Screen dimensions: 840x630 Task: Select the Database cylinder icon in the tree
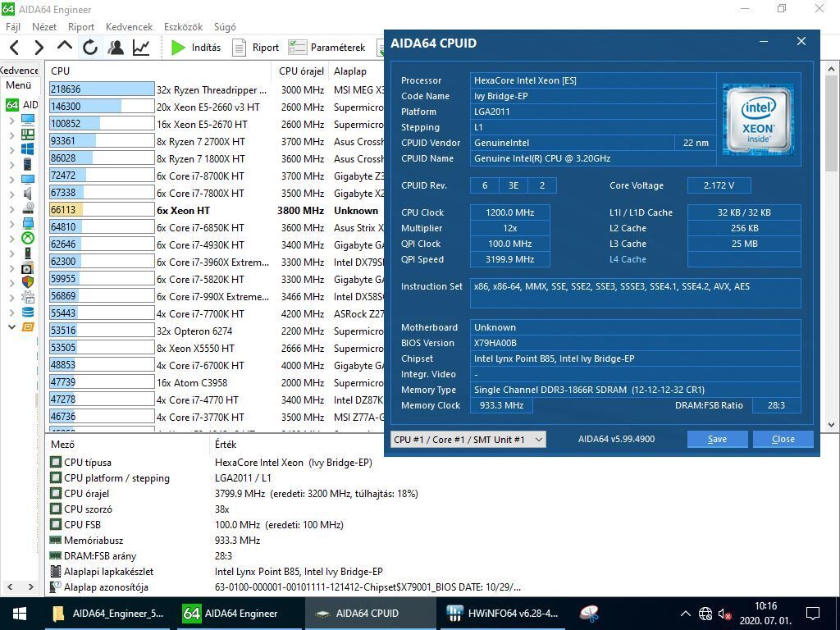(28, 312)
